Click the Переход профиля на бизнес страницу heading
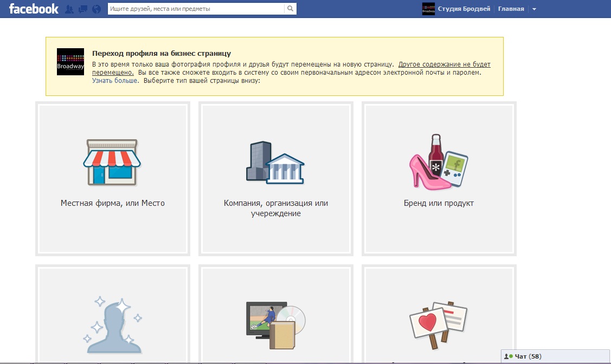The width and height of the screenshot is (611, 364). 162,53
